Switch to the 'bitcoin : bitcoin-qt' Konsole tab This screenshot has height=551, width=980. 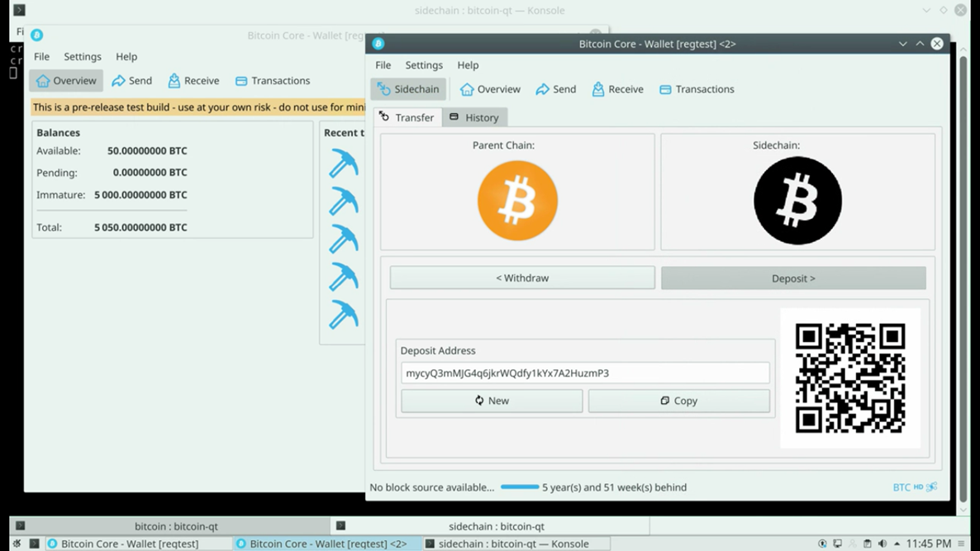(x=170, y=526)
